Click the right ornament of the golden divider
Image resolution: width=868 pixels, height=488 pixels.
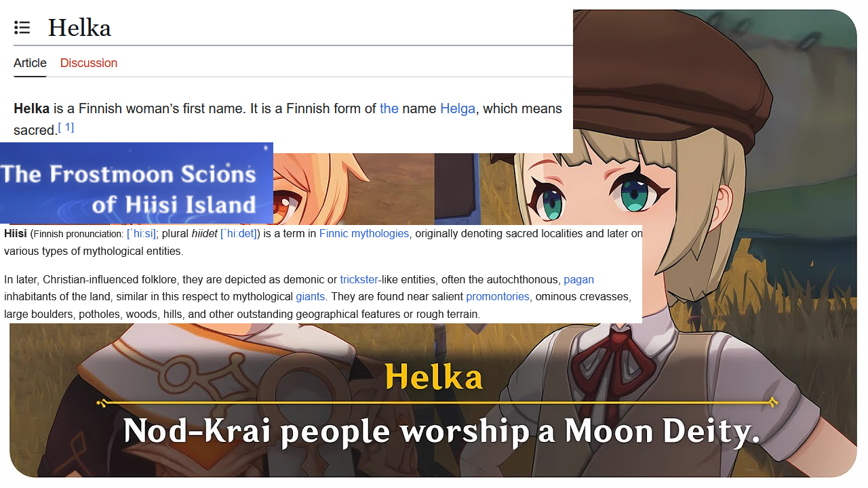[x=772, y=403]
